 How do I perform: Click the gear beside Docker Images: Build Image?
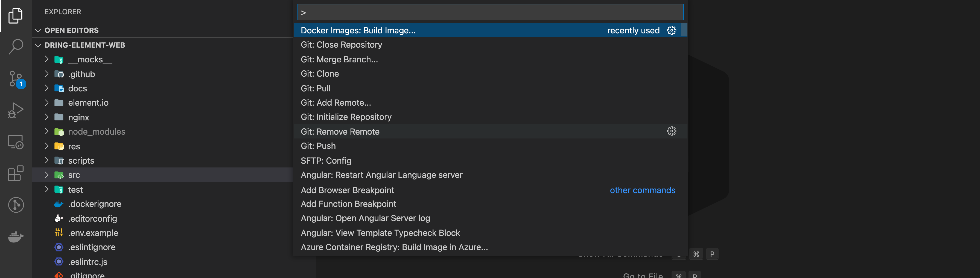(671, 30)
